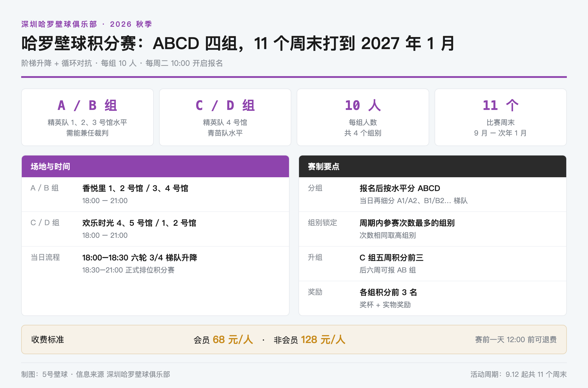The image size is (588, 388).
Task: Click '精英队 4 号馆' text
Action: click(x=225, y=122)
